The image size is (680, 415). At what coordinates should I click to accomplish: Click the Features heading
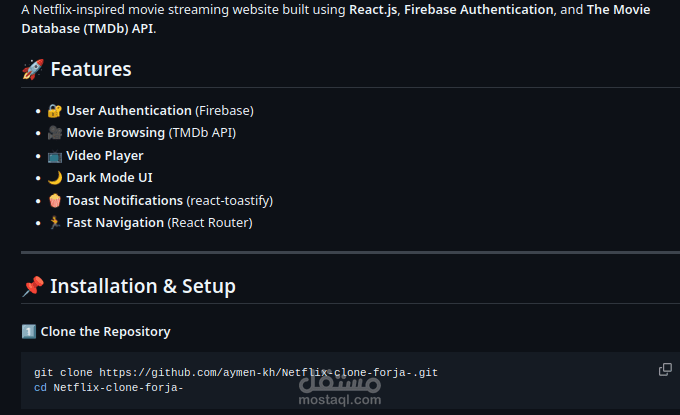pos(91,69)
